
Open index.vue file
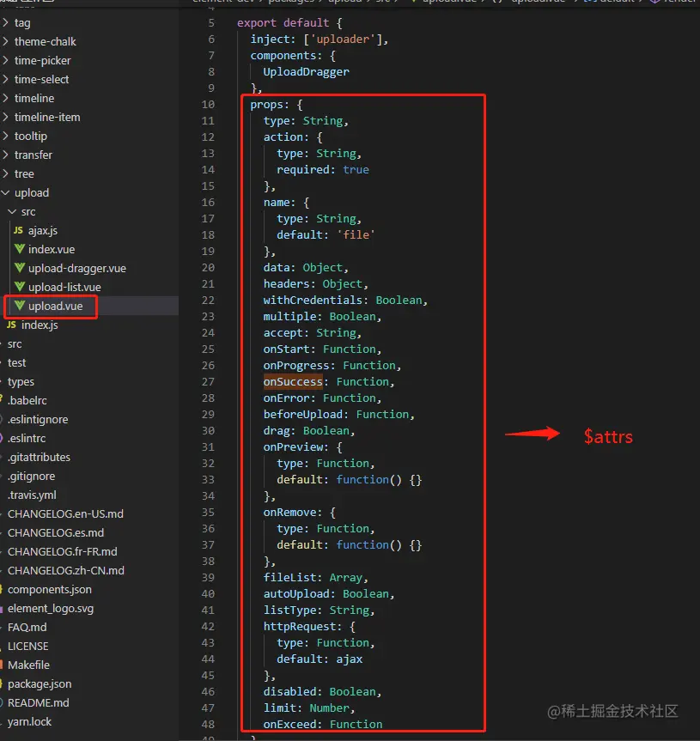(52, 250)
